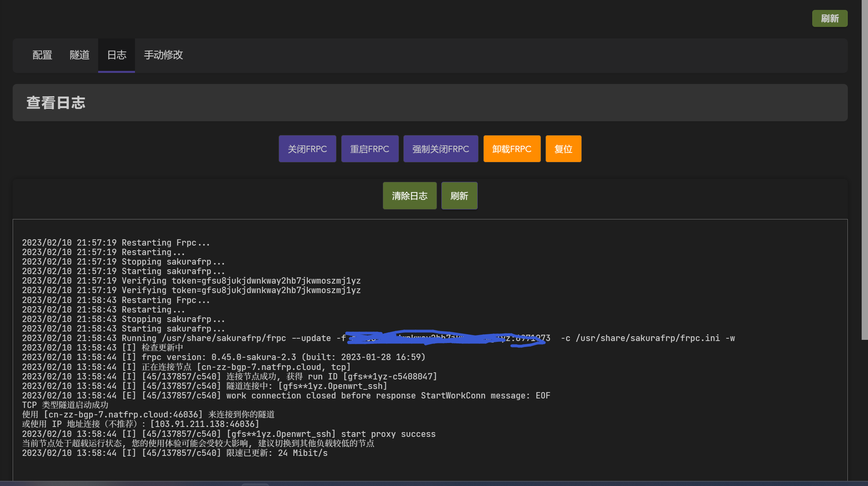
Task: Click the 'cn-zz-bgp-7.natfrp.cloud:46036' connection line
Action: tap(148, 415)
